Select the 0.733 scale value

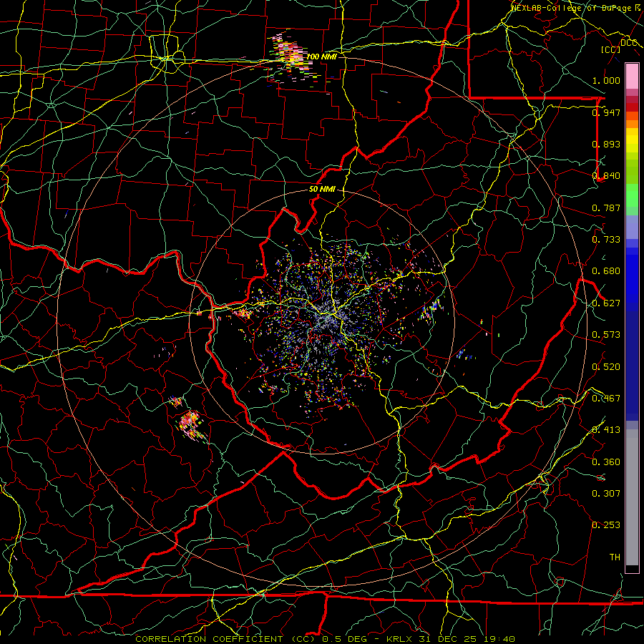point(606,240)
